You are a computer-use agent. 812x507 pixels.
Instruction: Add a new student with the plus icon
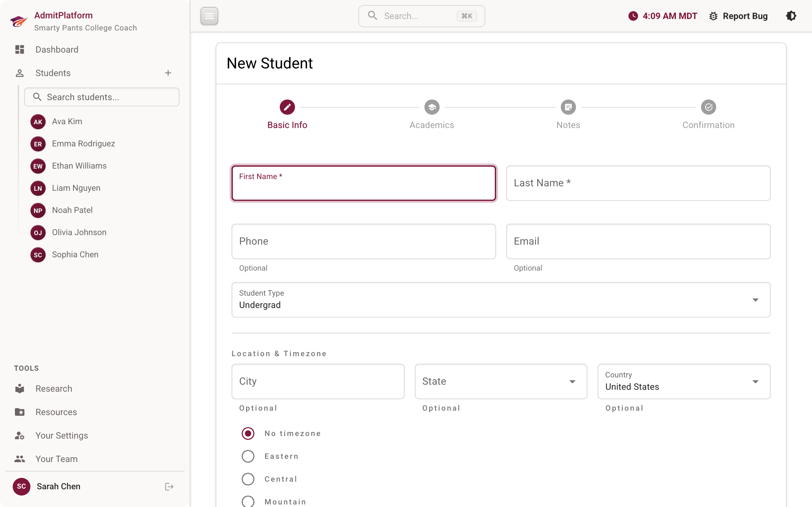pyautogui.click(x=168, y=73)
